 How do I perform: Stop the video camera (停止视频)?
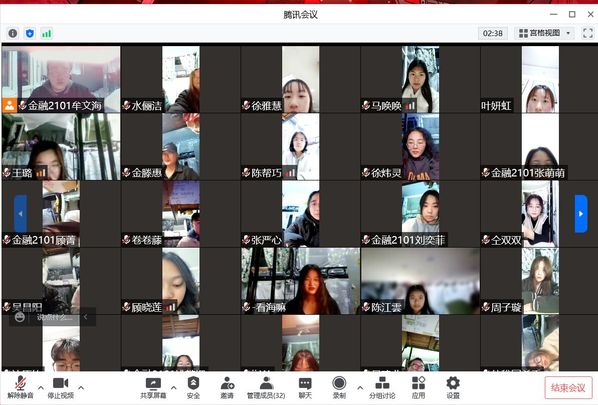pos(61,387)
